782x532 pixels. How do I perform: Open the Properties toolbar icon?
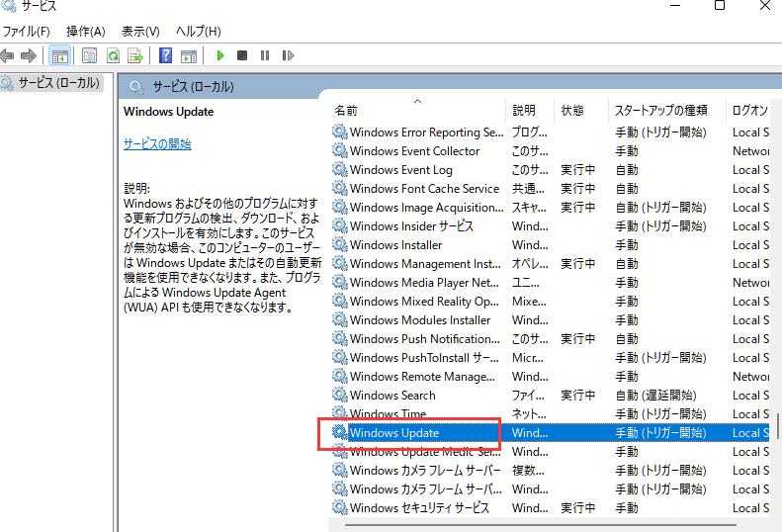point(89,55)
